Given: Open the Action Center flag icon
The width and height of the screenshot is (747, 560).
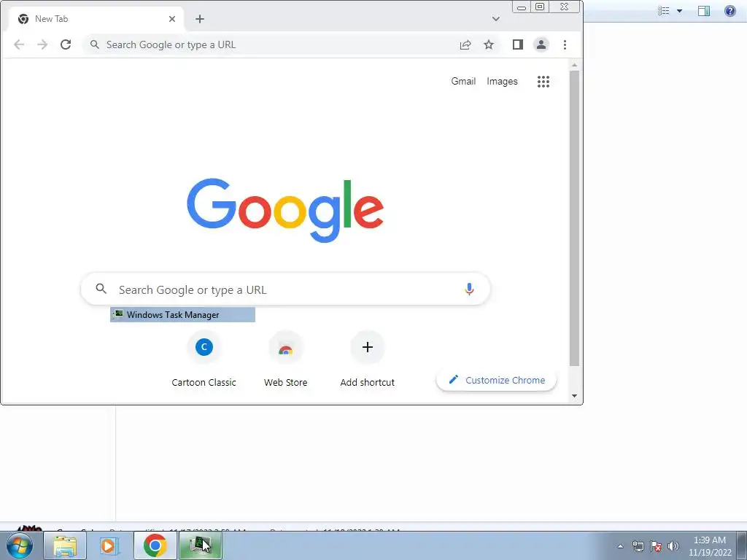Looking at the screenshot, I should tap(656, 546).
